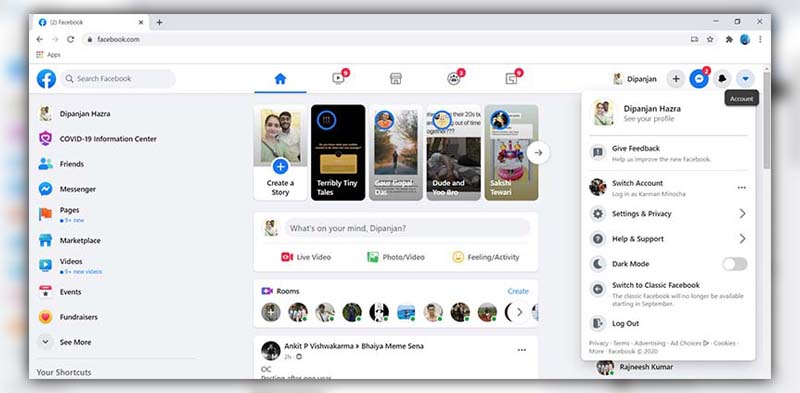Screen dimensions: 800x393
Task: Click the Facebook logo
Action: pos(46,79)
